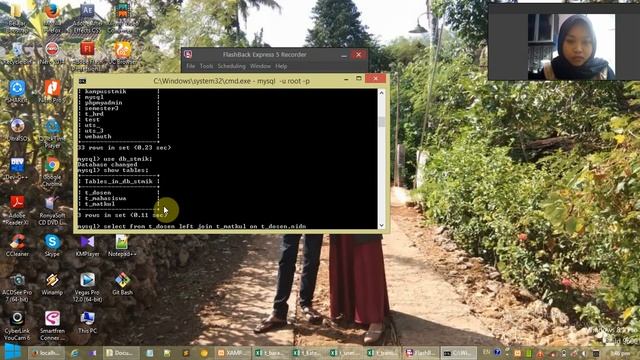Click the cmd window scrollbar up arrow
640x360 pixels.
[381, 93]
